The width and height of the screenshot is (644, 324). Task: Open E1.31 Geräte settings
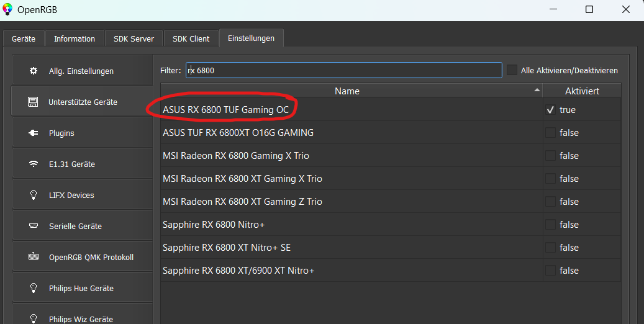click(x=83, y=163)
